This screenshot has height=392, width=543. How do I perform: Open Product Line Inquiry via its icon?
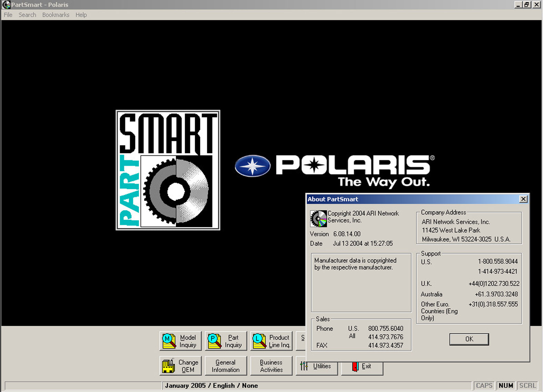(259, 341)
